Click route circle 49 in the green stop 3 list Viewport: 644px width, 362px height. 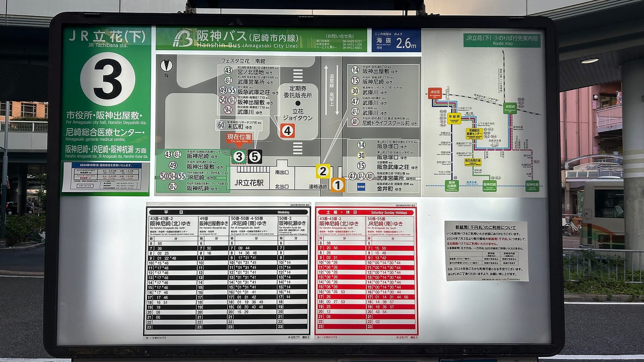pyautogui.click(x=173, y=165)
